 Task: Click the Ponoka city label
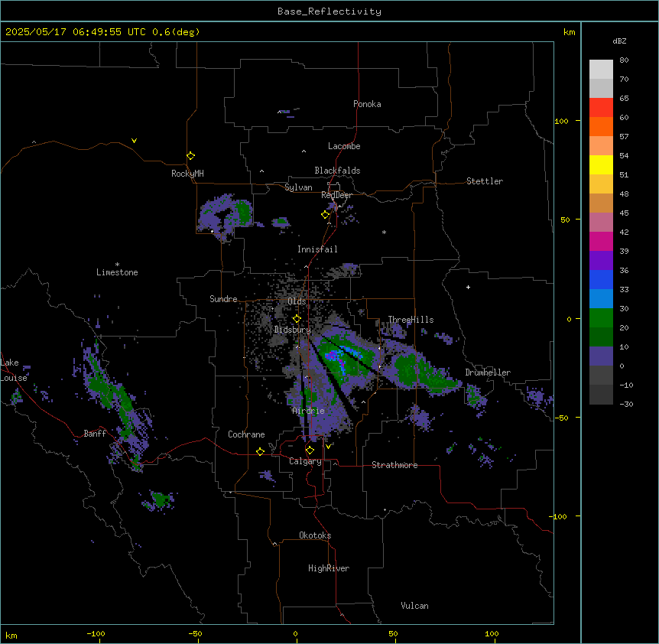click(x=367, y=104)
